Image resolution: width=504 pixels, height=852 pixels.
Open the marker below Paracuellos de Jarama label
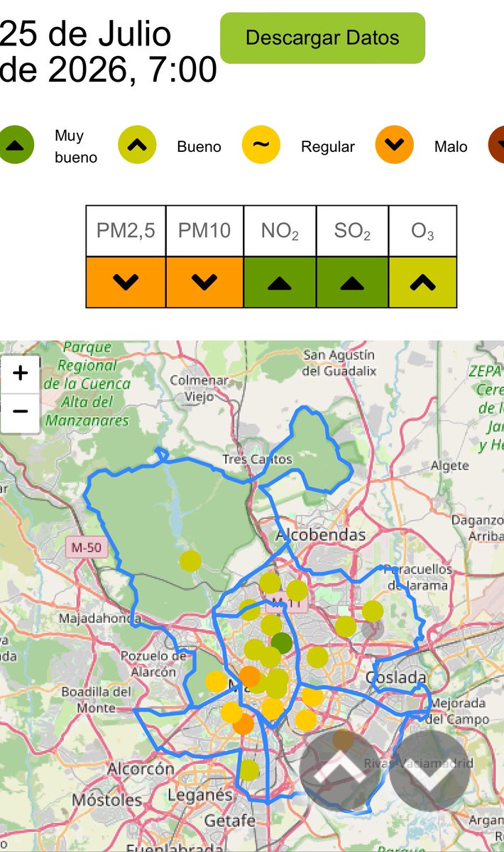tap(373, 611)
